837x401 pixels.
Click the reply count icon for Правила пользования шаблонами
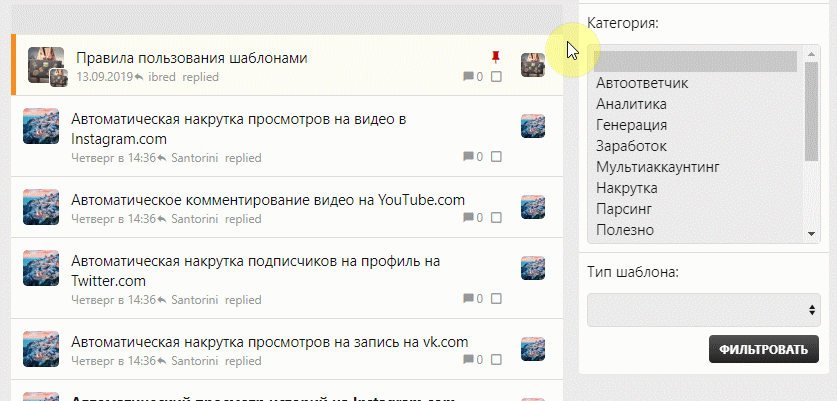point(468,77)
